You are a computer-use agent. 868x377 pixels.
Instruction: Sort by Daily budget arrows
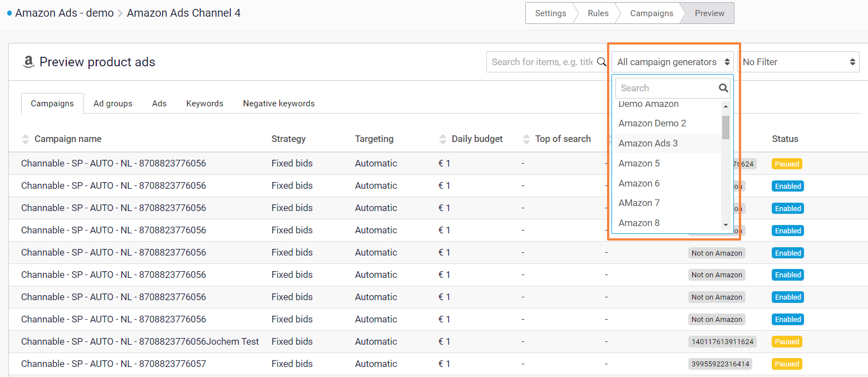443,139
